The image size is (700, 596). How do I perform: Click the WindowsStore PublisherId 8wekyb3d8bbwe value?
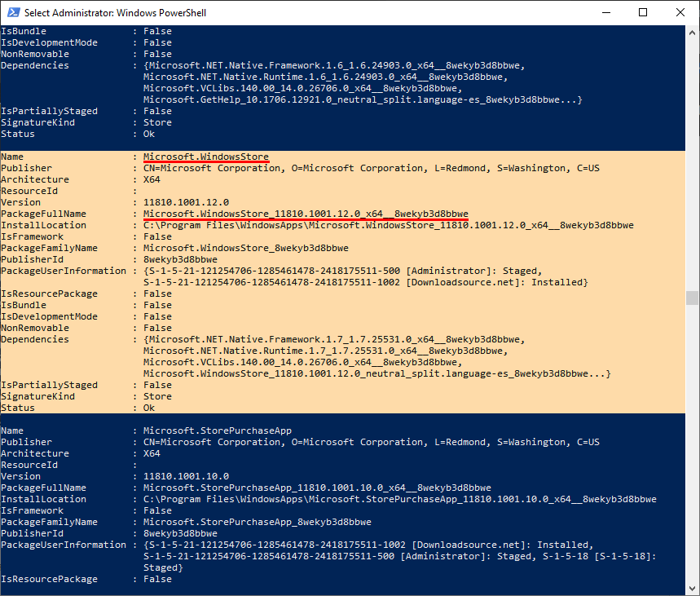coord(180,259)
